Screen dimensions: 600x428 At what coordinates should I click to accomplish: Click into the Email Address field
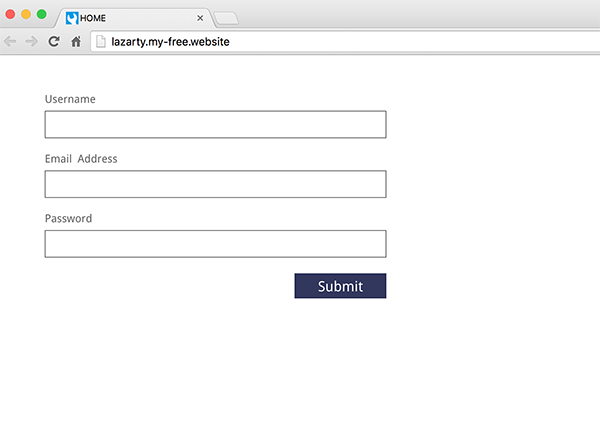coord(215,184)
